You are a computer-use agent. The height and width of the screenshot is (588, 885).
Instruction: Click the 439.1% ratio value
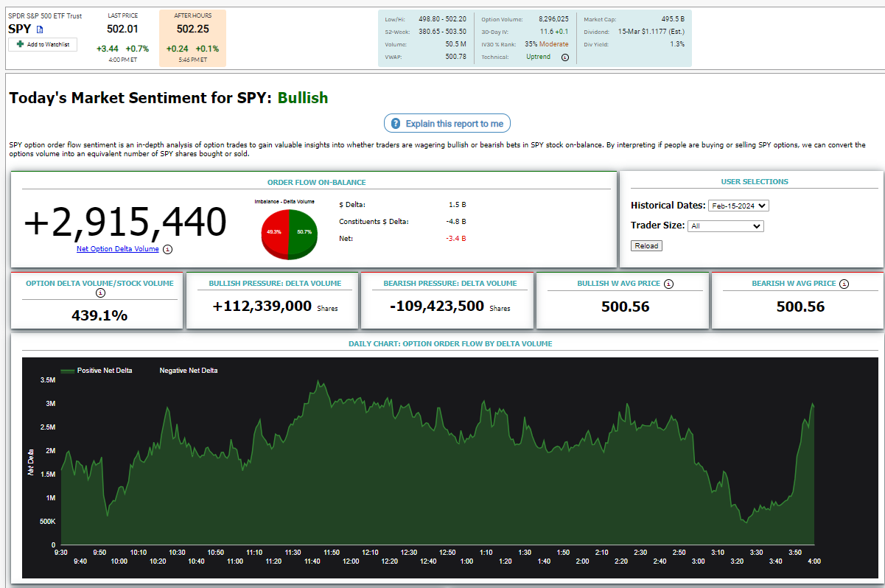[99, 315]
